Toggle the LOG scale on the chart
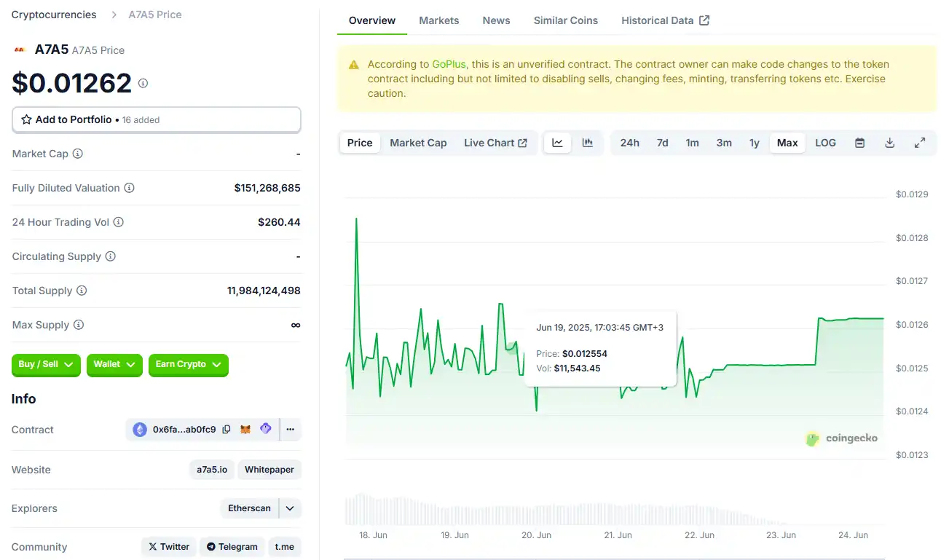Screen dimensions: 941x560 [825, 142]
